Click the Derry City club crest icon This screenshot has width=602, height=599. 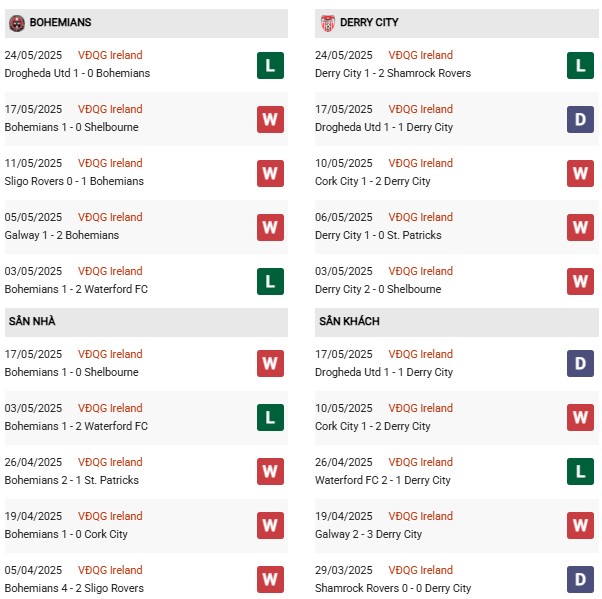point(327,22)
